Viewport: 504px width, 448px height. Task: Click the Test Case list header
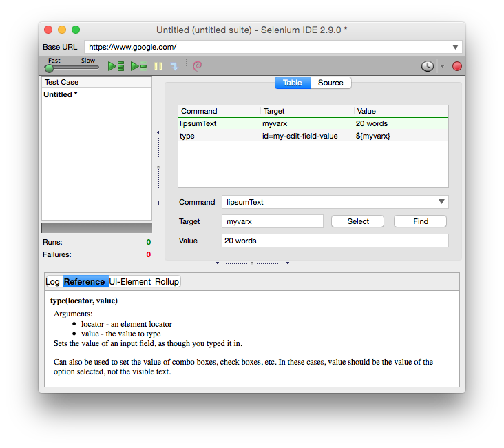click(x=97, y=82)
